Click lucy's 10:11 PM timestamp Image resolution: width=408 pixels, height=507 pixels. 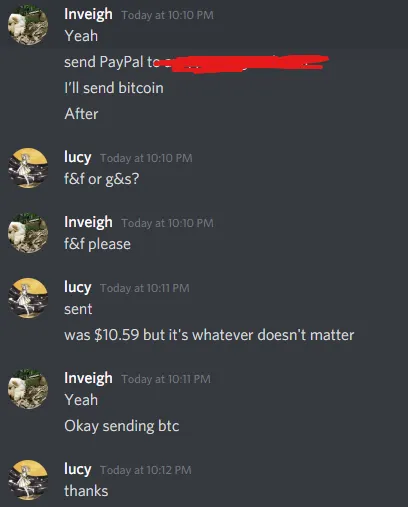point(145,288)
